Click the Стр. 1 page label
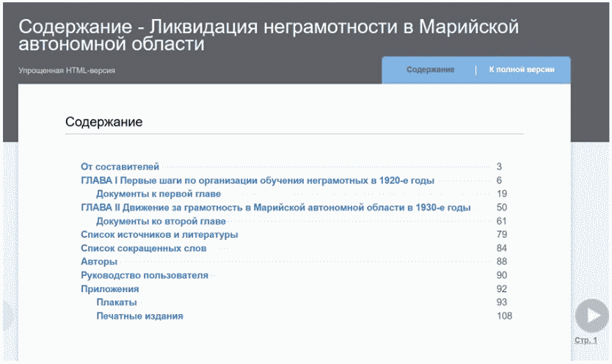Screen dimensions: 612x364 tap(585, 341)
